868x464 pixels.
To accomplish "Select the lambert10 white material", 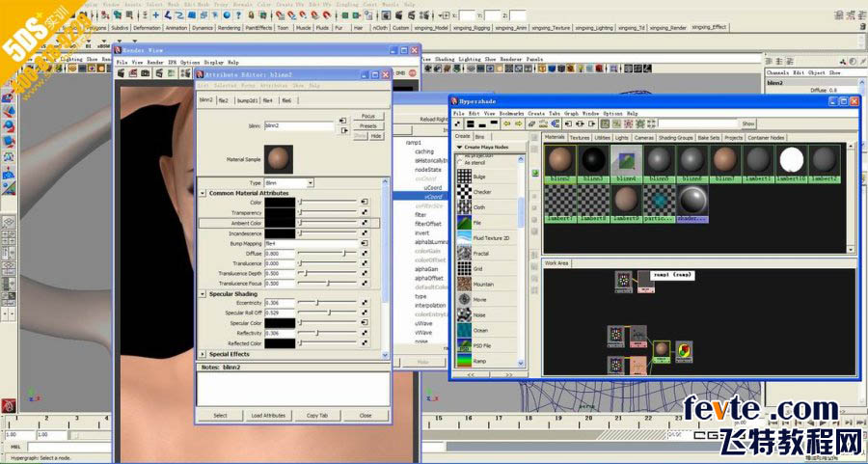I will click(x=792, y=160).
